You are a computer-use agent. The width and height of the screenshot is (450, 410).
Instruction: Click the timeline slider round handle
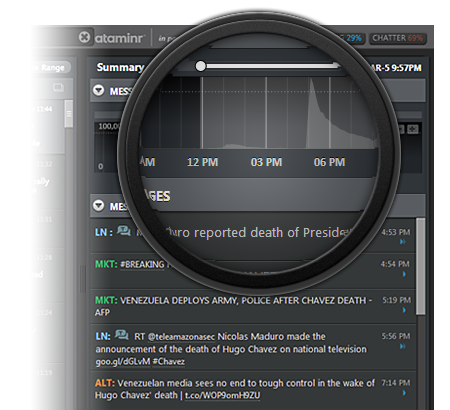tap(200, 66)
